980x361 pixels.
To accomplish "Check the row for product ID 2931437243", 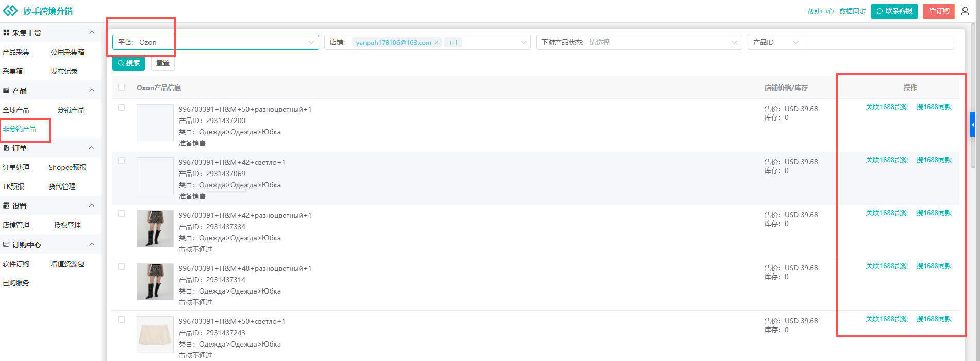I will click(x=122, y=319).
